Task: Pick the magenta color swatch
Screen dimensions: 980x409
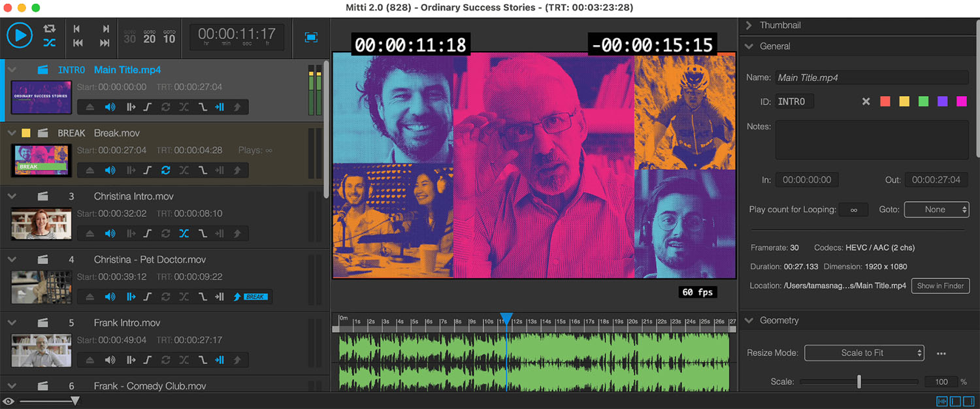Action: click(961, 101)
